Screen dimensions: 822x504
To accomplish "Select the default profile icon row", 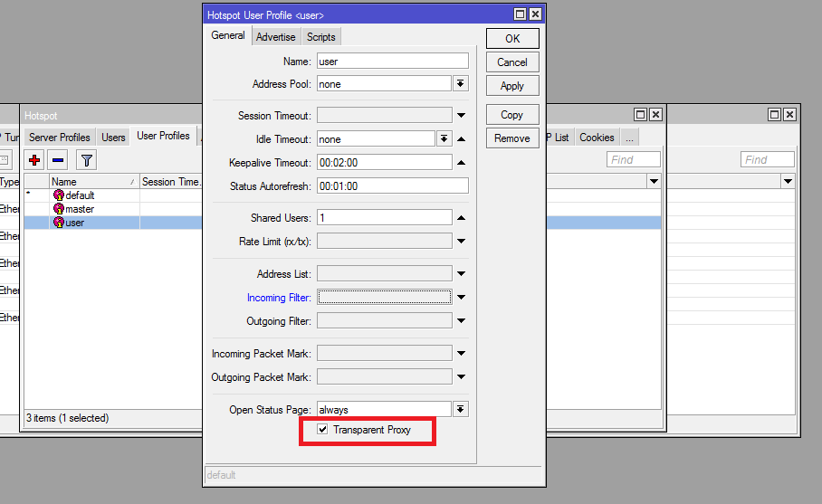I will coord(59,195).
